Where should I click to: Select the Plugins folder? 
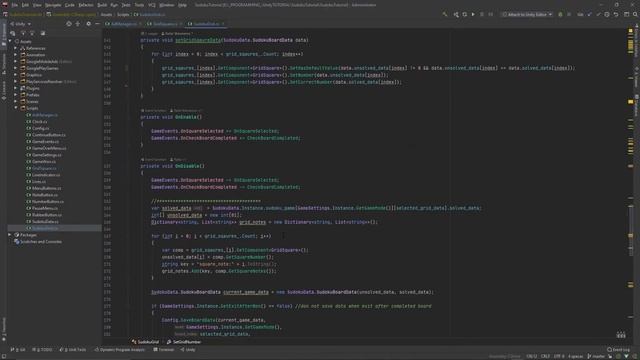33,88
